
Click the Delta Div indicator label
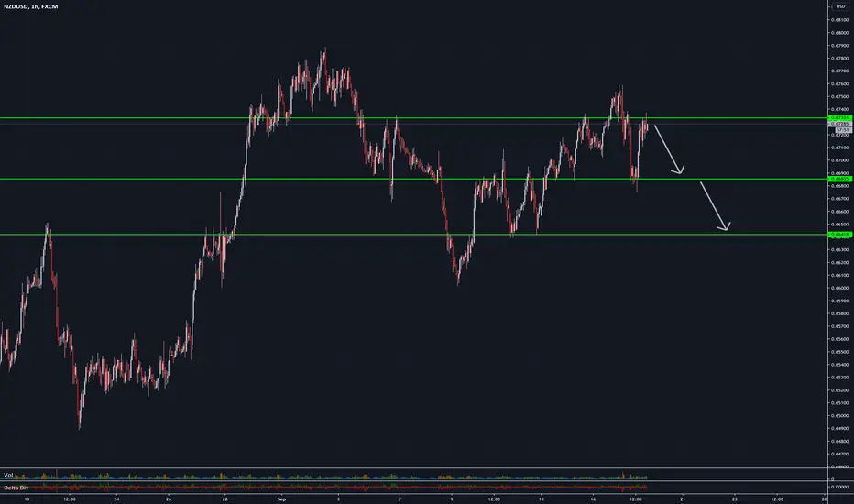(16, 488)
